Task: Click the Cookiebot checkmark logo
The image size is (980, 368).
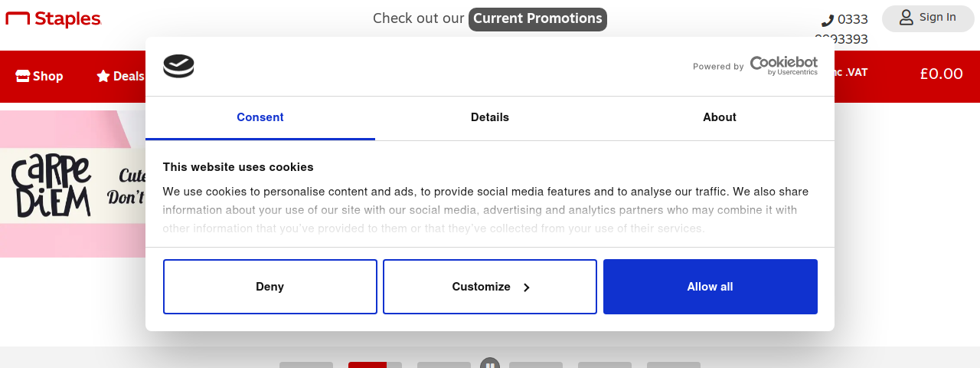Action: tap(178, 66)
